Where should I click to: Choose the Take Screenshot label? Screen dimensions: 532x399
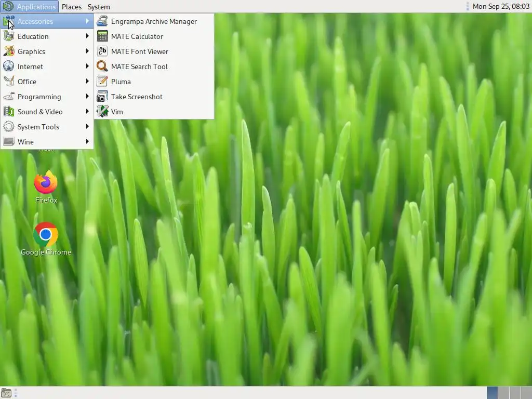137,97
